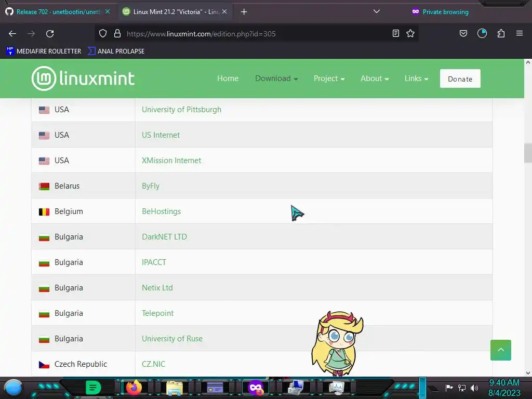Screen dimensions: 532x399
Task: Open University of Ruse mirror link
Action: click(172, 339)
